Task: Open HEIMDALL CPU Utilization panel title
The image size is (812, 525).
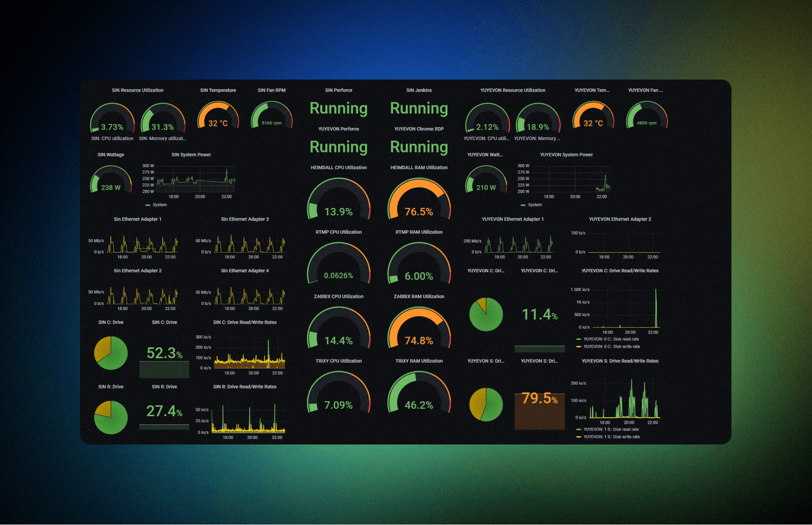Action: pyautogui.click(x=339, y=168)
